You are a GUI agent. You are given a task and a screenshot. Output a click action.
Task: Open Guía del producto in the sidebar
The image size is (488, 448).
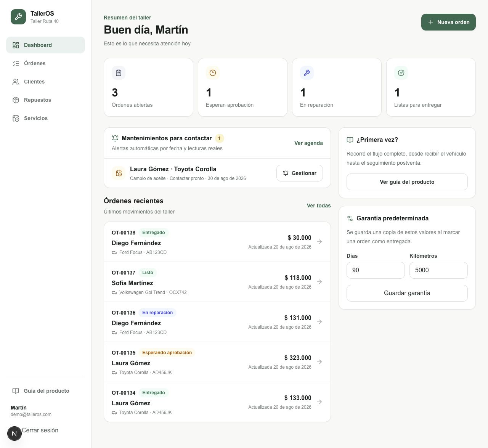click(45, 391)
